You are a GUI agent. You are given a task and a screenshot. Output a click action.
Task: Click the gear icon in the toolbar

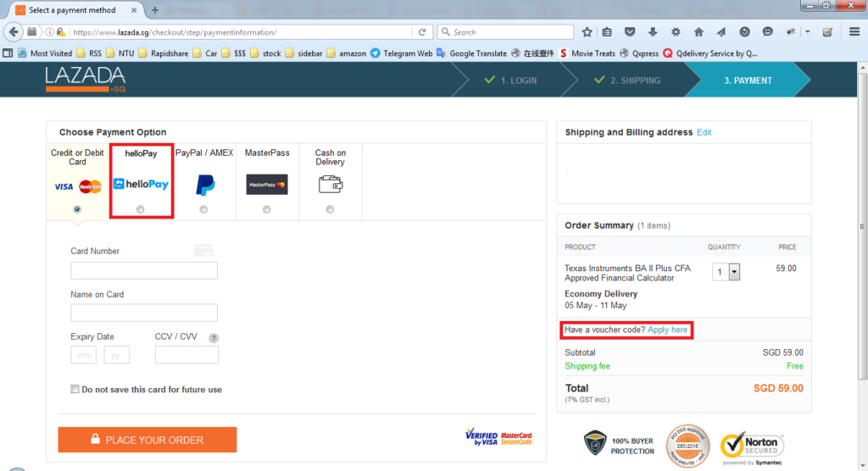pyautogui.click(x=676, y=32)
